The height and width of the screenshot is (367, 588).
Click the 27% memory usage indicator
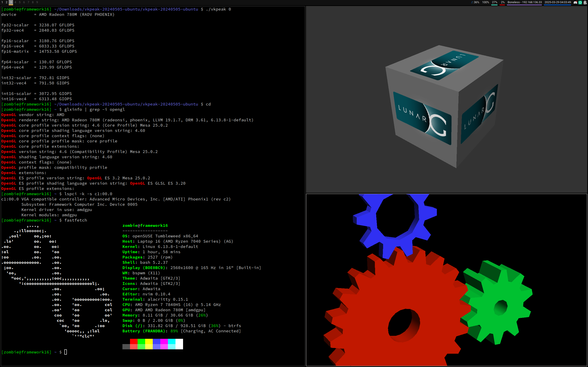coord(495,3)
